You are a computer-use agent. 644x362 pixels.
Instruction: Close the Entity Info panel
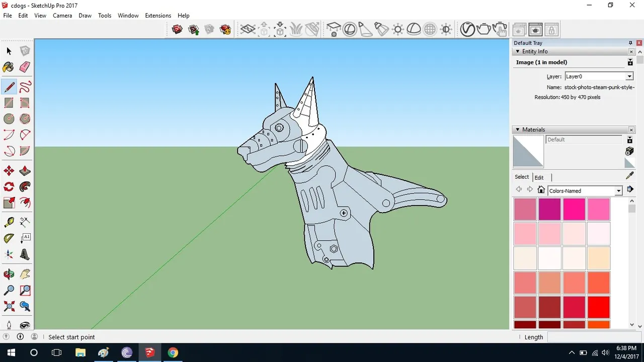pos(631,51)
